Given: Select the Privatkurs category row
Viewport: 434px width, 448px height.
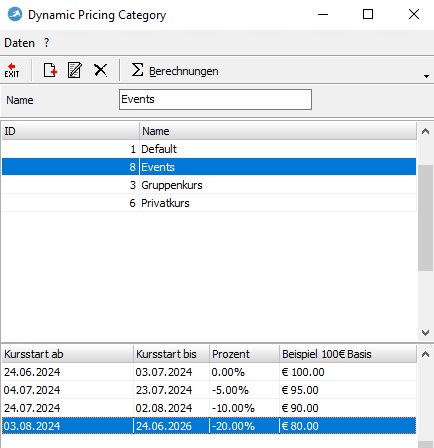Looking at the screenshot, I should coord(209,203).
